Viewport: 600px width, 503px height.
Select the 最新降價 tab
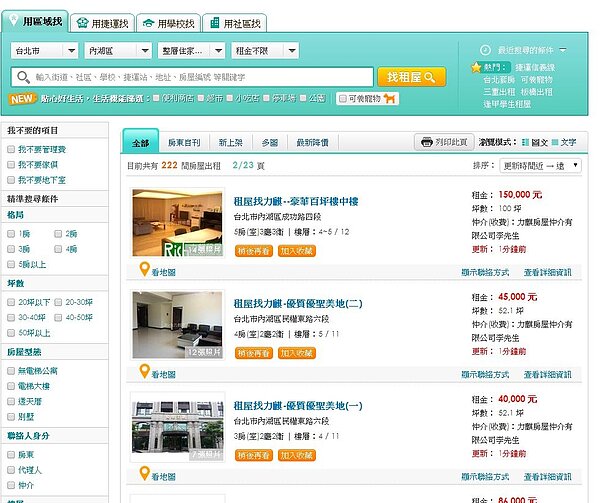pyautogui.click(x=312, y=143)
